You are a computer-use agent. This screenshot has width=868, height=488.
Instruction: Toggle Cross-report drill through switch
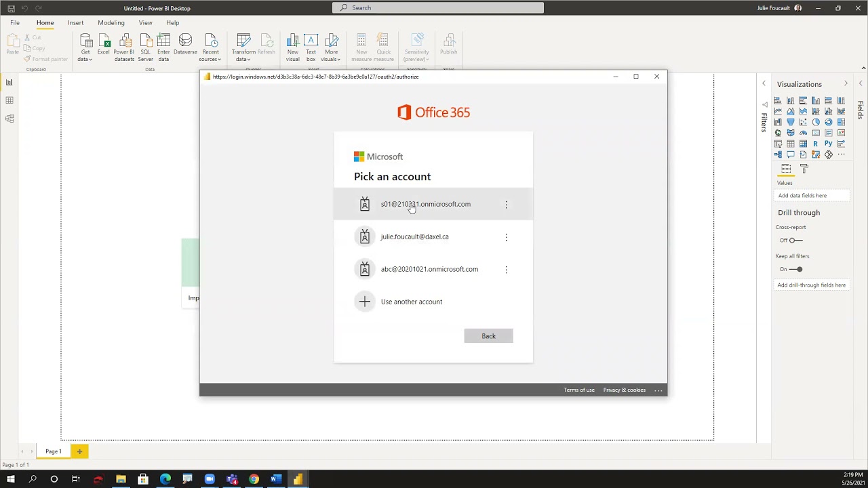tap(796, 240)
